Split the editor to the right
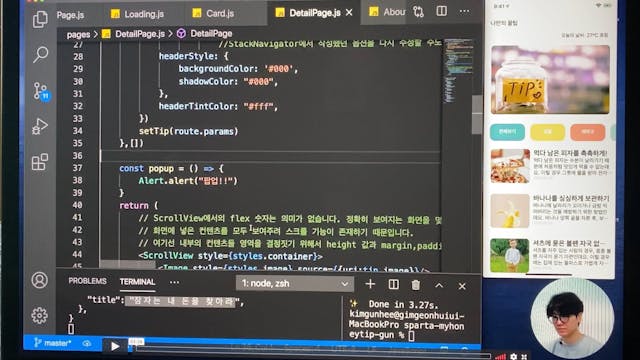 coord(441,11)
